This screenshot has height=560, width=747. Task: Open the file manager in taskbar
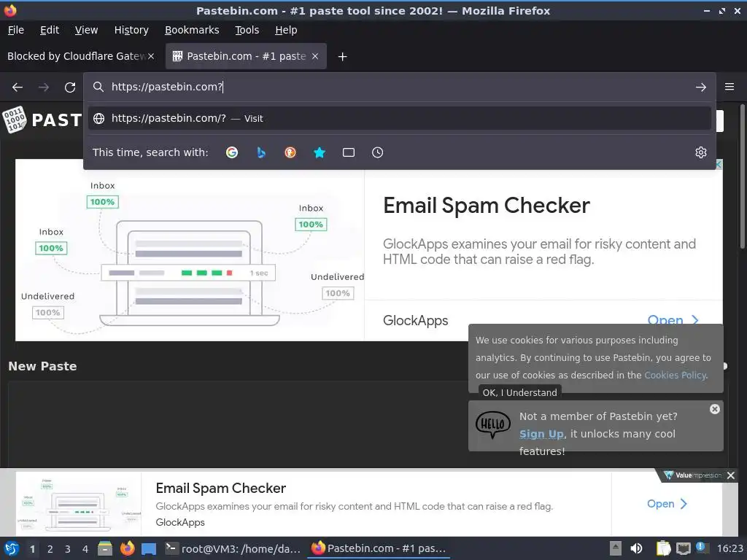[105, 548]
